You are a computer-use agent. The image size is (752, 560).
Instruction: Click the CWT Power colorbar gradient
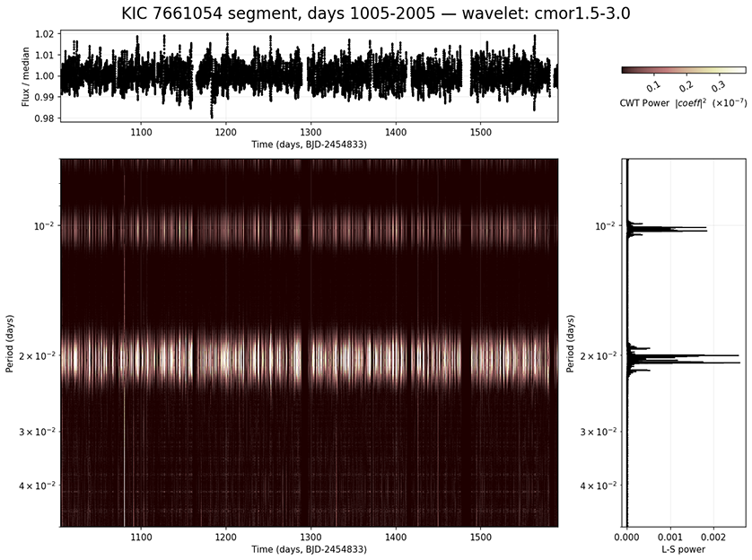click(684, 70)
